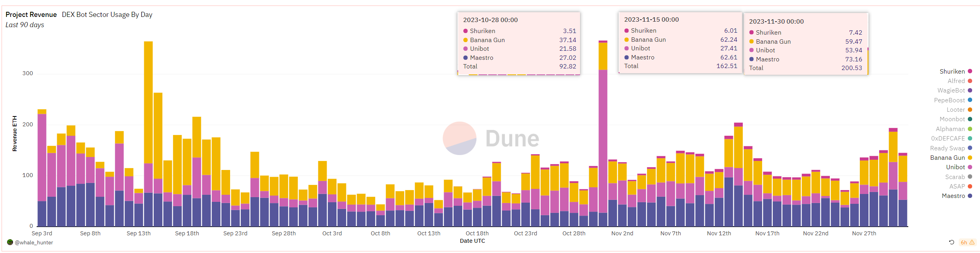This screenshot has height=253, width=980.
Task: Open the @whale_hunter profile link
Action: [x=34, y=243]
